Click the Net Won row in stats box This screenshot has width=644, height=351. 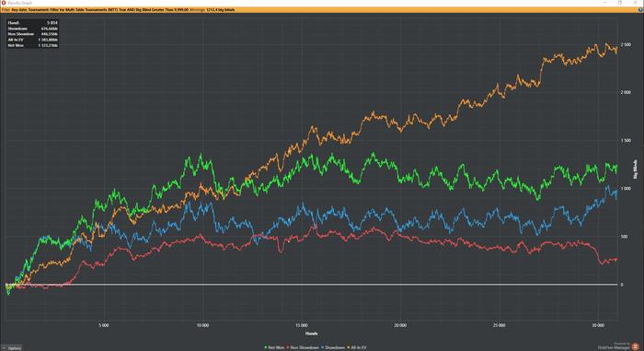(x=33, y=45)
